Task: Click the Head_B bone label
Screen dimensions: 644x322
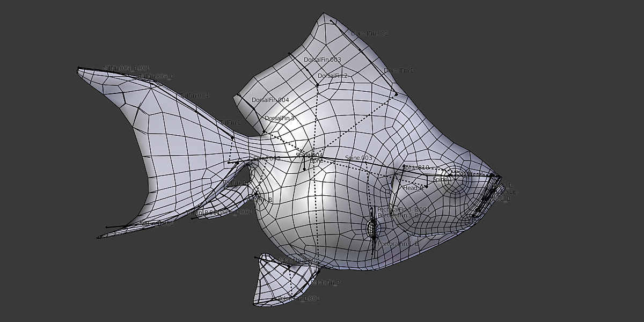Action: [413, 188]
